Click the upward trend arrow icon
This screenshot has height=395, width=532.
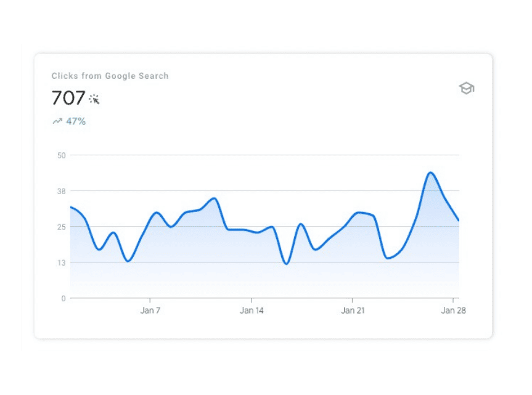coord(57,121)
